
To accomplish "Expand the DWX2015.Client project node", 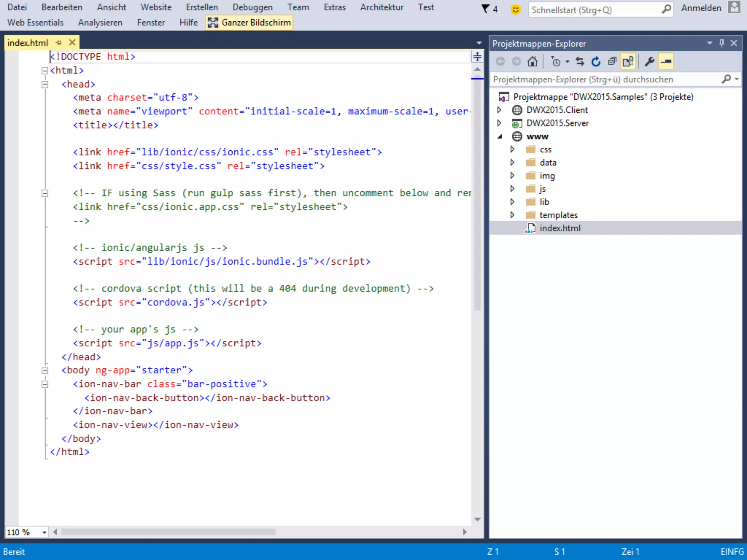I will click(x=499, y=110).
